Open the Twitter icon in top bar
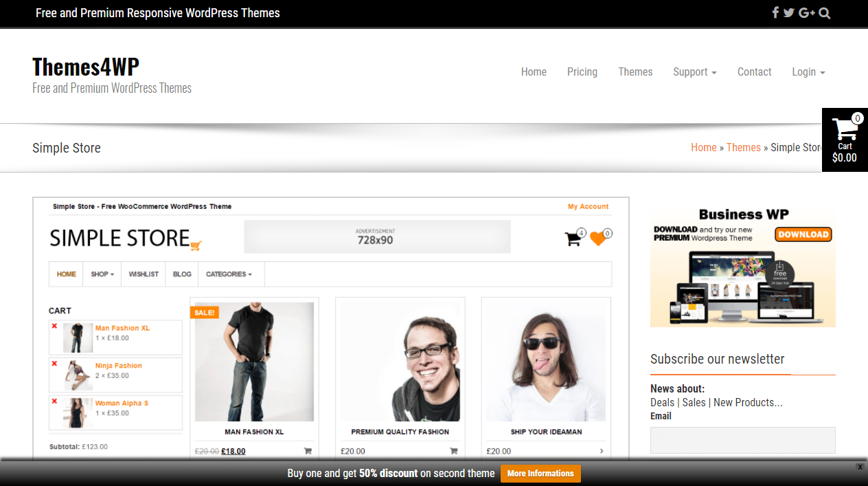 789,12
